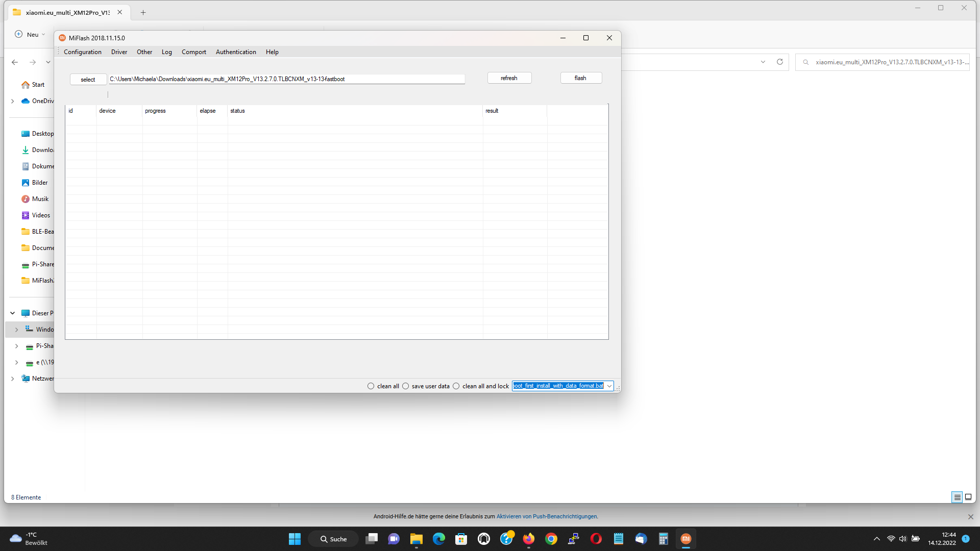
Task: Open Desktop folder in Explorer sidebar
Action: [x=37, y=134]
